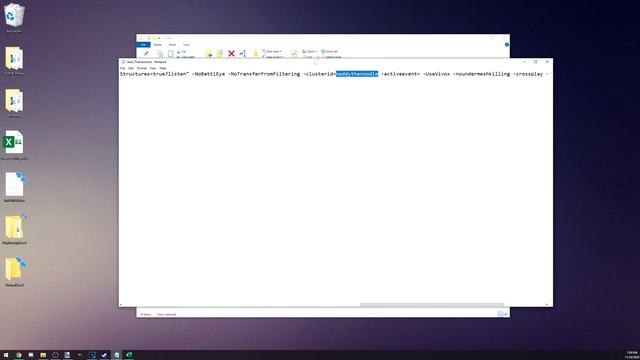
Task: Click the Rename icon in Explorer ribbon
Action: click(x=242, y=53)
